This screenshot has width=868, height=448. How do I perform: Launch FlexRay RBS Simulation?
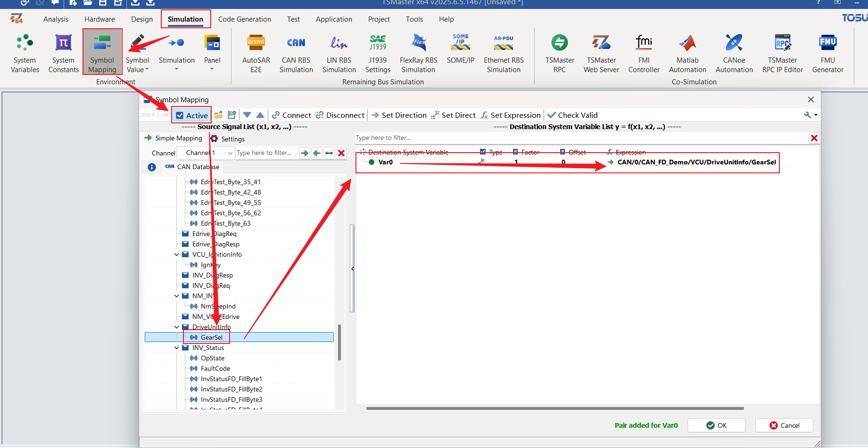pyautogui.click(x=418, y=53)
